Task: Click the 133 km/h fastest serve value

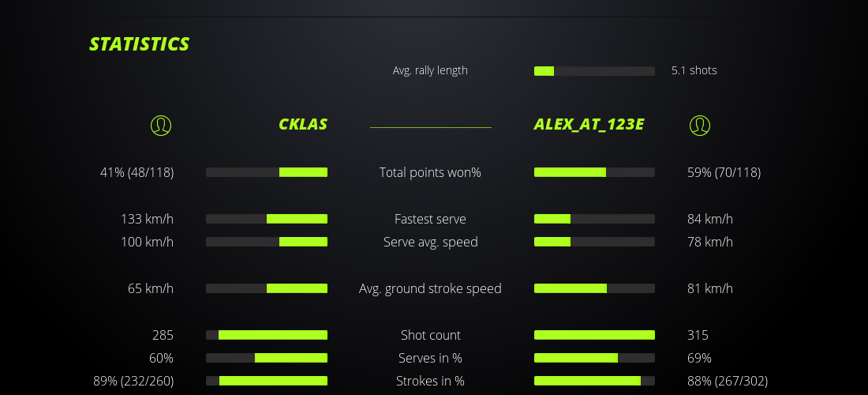Action: 147,219
